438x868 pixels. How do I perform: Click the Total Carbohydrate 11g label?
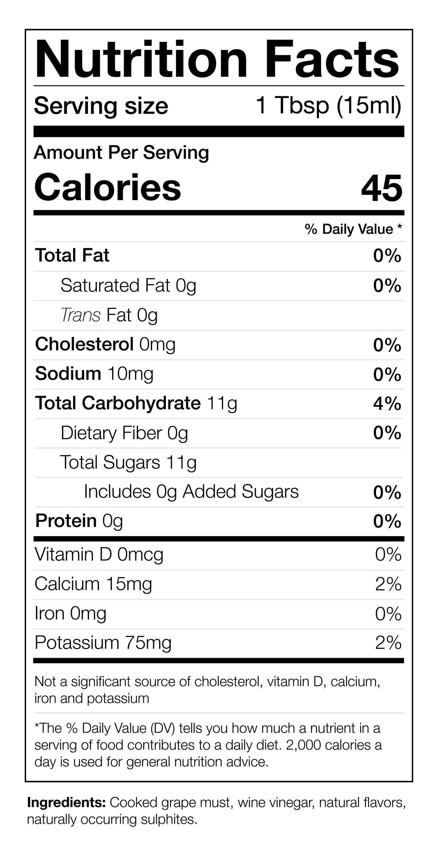[136, 403]
